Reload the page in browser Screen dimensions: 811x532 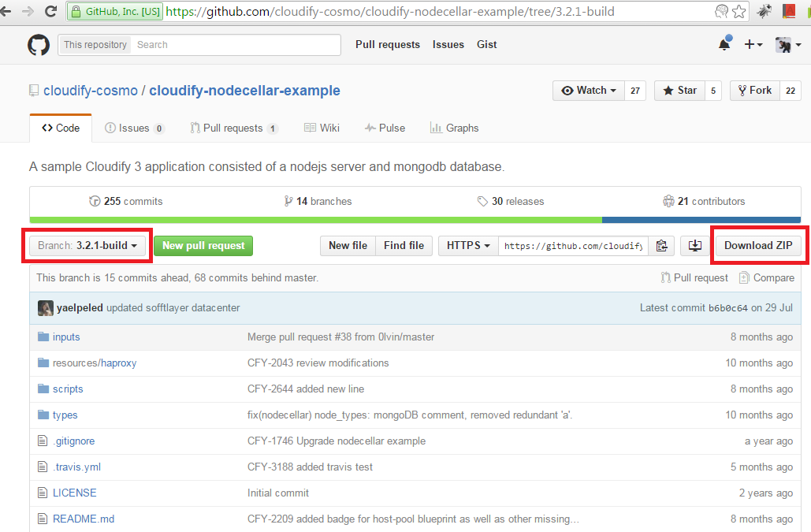(50, 11)
